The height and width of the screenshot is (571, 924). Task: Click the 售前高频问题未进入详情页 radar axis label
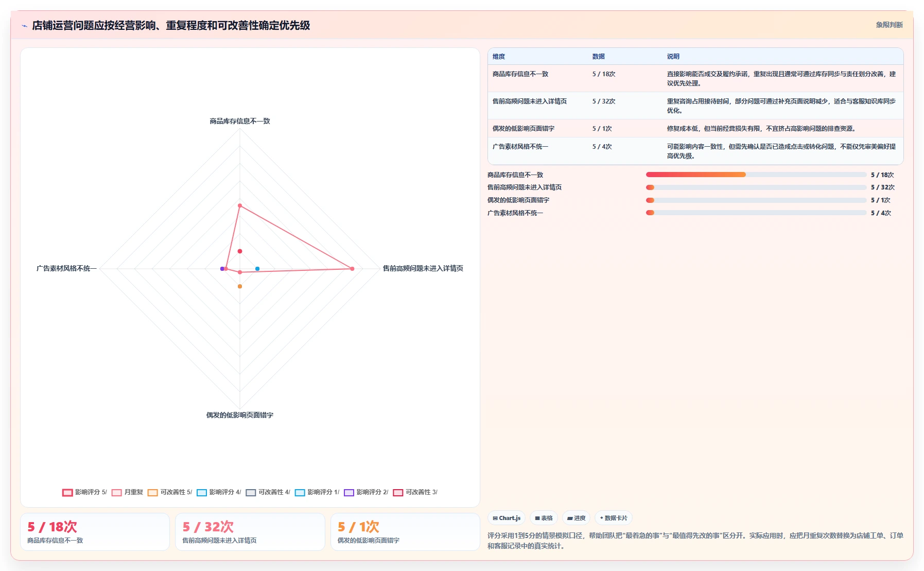pos(423,268)
